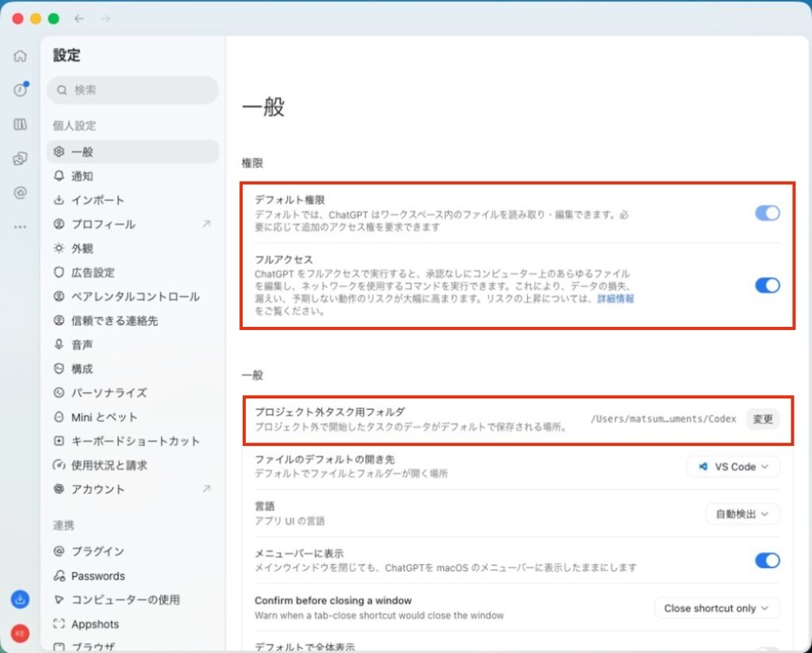
Task: Click the gear icon beside 一般
Action: (x=59, y=152)
